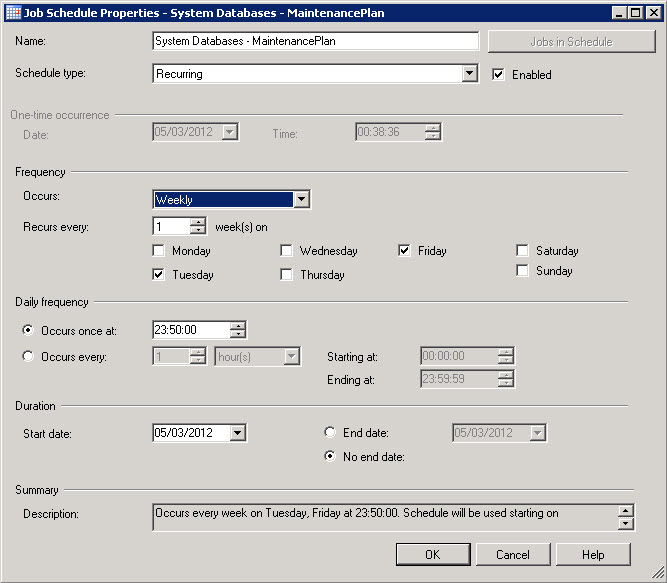
Task: Increase the one-time occurrence Time value
Action: tap(433, 128)
